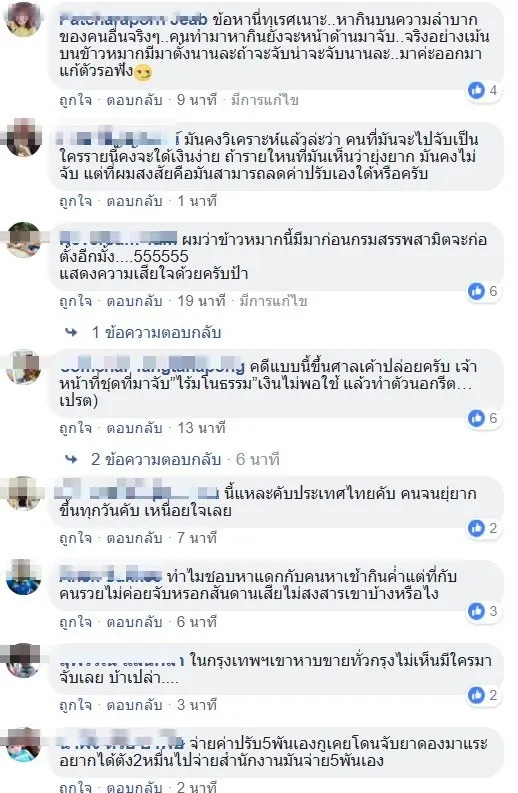
Task: Click ตอบกลับ under the 1-minute comment
Action: (135, 201)
